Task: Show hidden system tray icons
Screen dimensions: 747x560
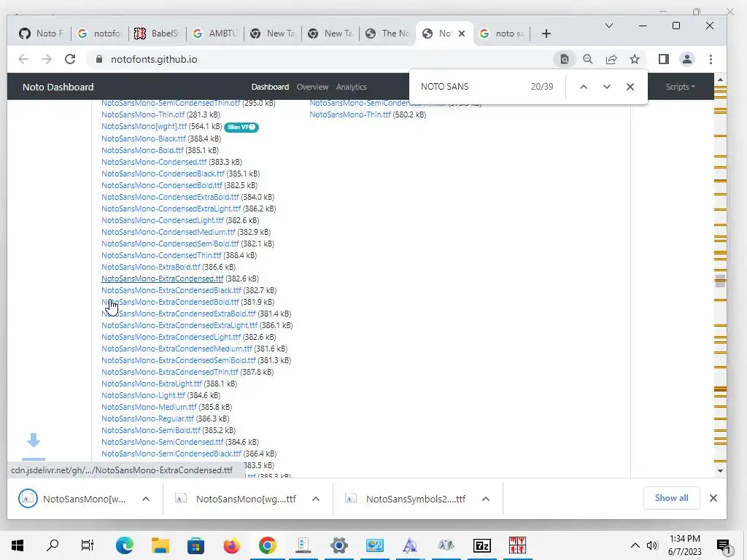Action: coord(635,545)
